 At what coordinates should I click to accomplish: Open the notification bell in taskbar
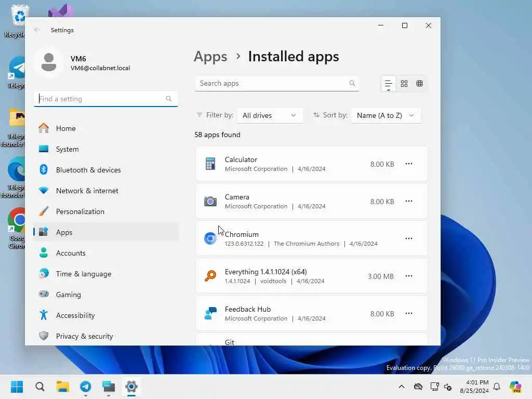pos(497,387)
